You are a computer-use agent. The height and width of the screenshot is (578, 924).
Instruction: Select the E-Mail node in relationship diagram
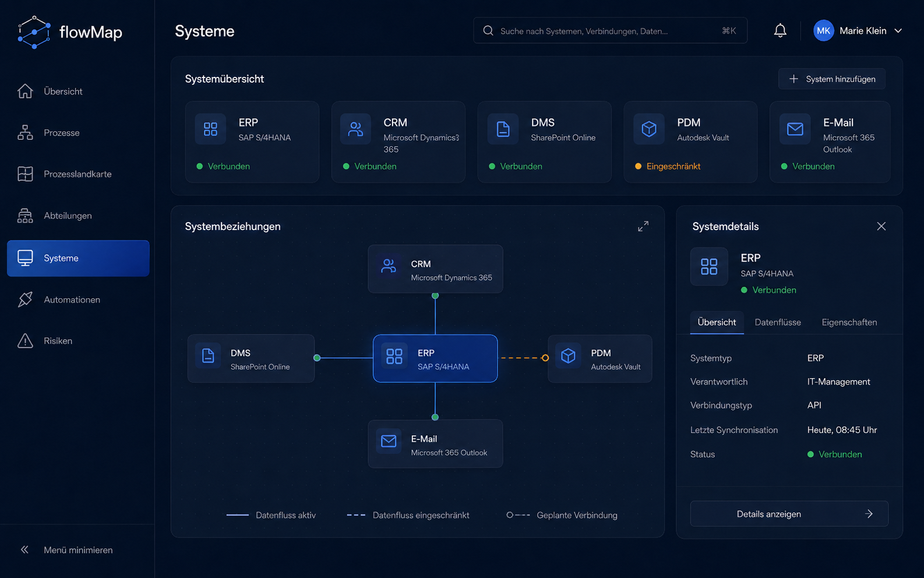[435, 443]
